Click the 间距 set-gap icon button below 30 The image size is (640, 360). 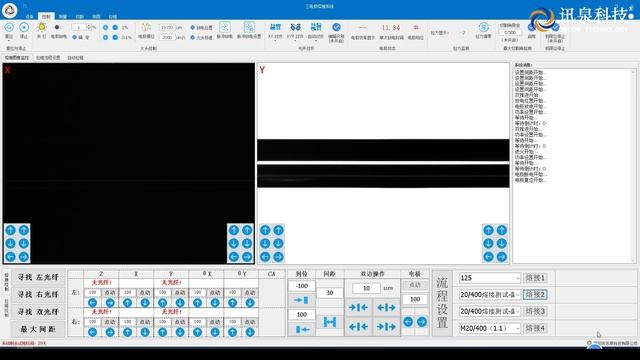pos(330,322)
